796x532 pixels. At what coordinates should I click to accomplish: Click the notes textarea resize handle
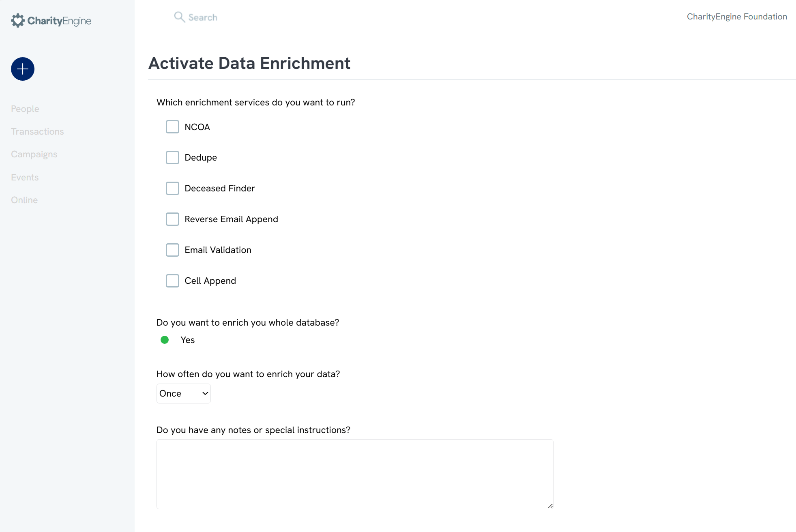(x=550, y=506)
